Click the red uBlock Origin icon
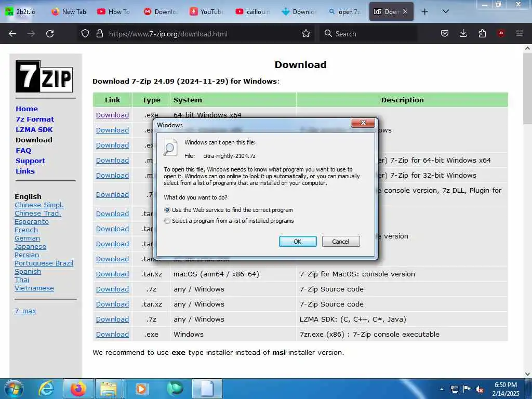 point(501,33)
